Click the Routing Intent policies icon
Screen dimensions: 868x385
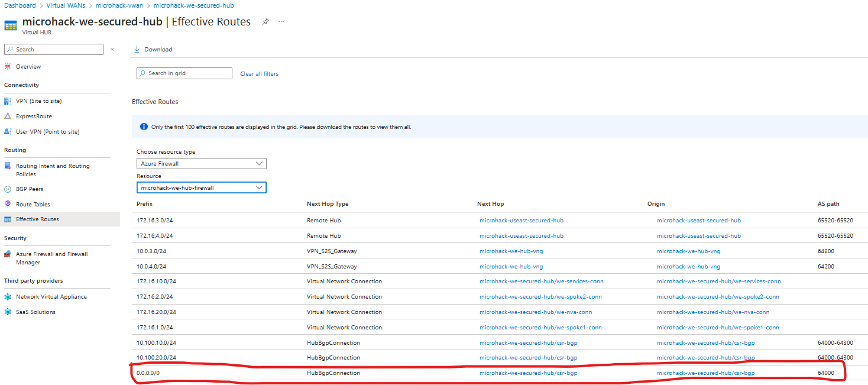tap(8, 166)
